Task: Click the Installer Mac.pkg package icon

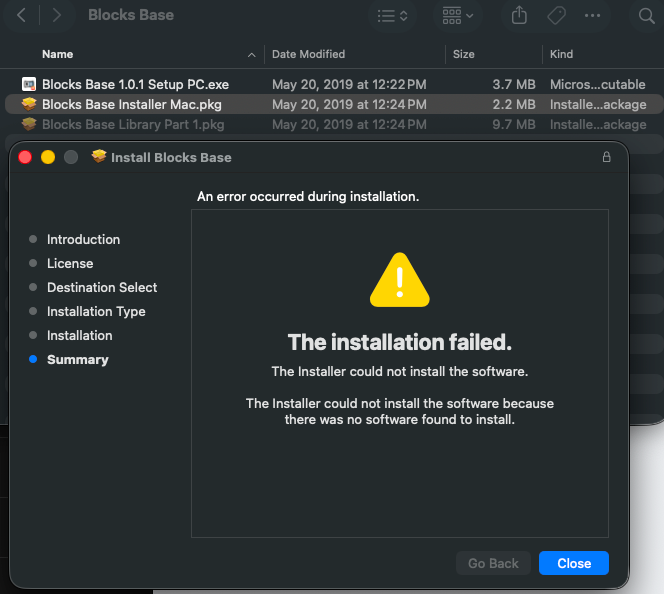Action: coord(29,104)
